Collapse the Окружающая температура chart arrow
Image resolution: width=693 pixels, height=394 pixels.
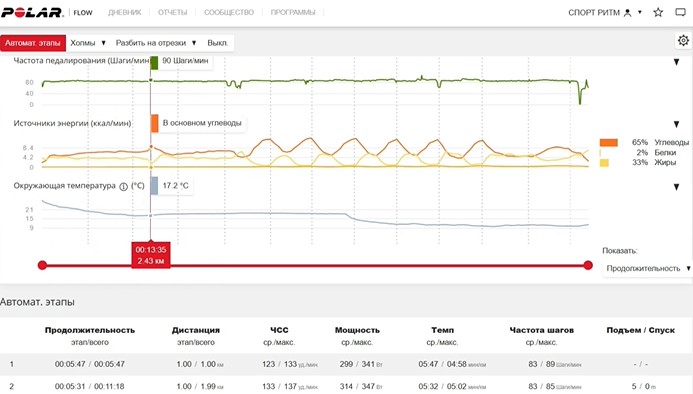[x=676, y=187]
